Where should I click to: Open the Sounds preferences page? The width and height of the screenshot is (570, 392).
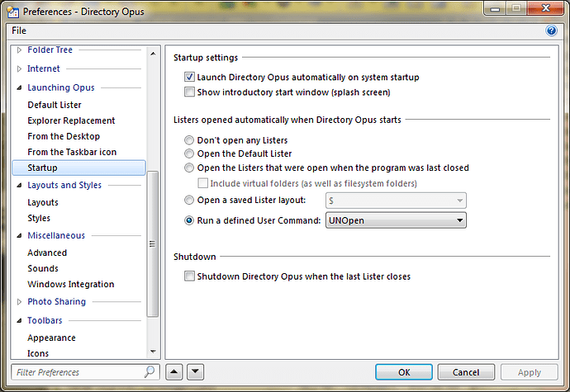pyautogui.click(x=43, y=268)
